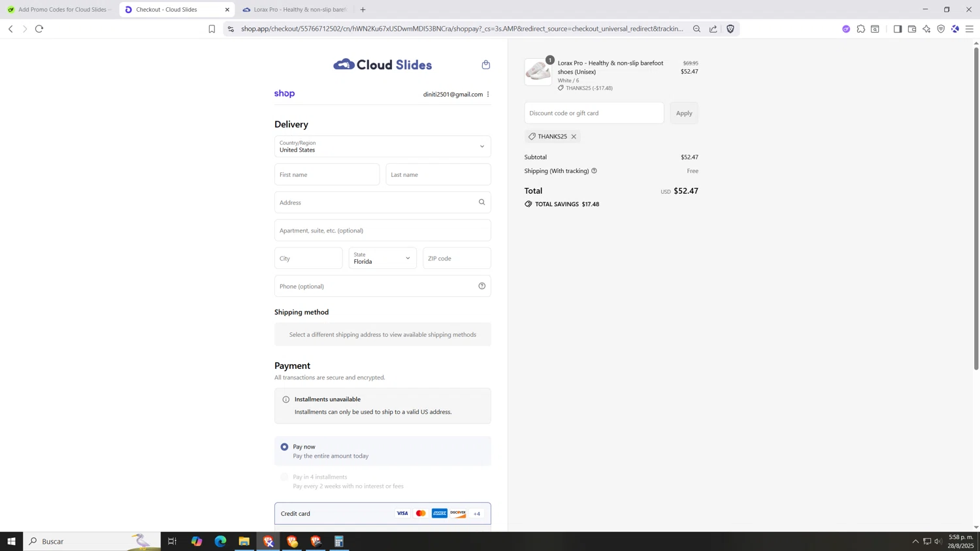This screenshot has width=980, height=551.
Task: Select the Credit card payment option
Action: [382, 514]
